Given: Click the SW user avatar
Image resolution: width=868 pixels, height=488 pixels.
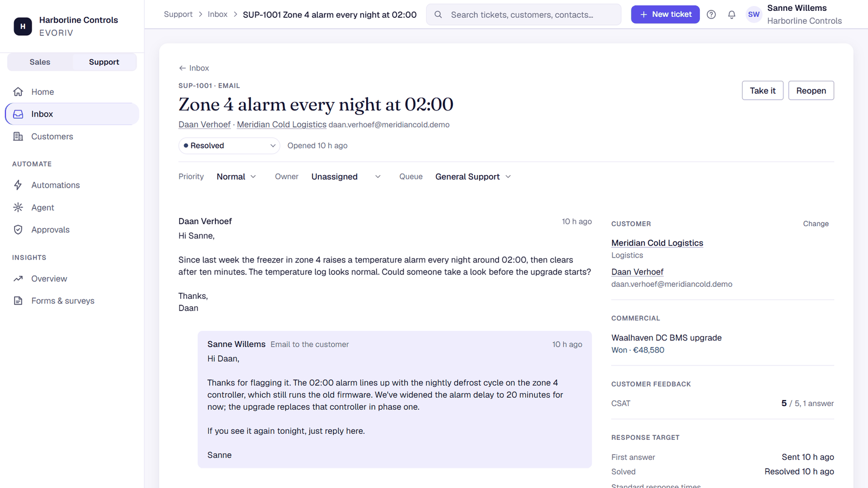Looking at the screenshot, I should (x=754, y=15).
